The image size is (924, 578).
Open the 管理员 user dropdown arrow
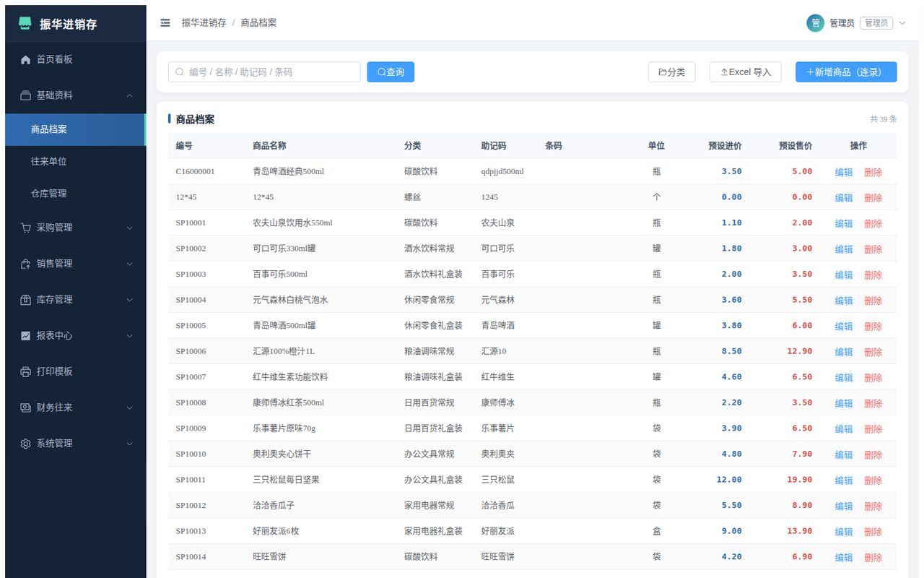(902, 23)
